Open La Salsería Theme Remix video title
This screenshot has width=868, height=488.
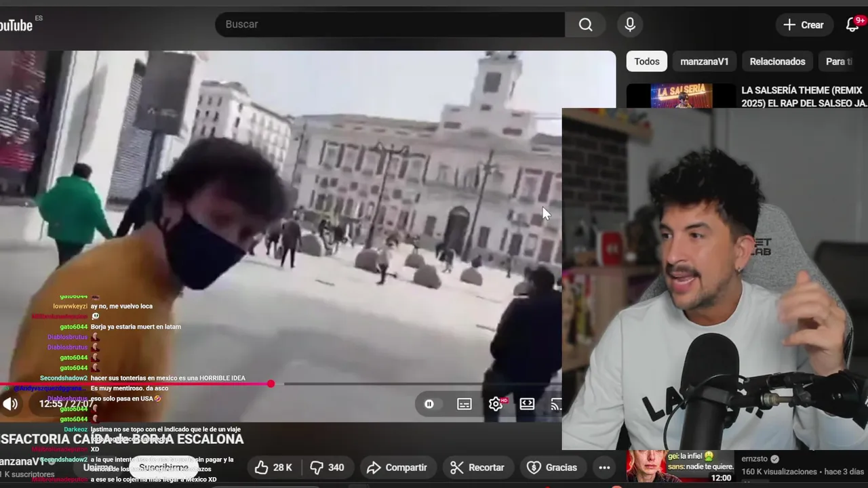tap(804, 96)
